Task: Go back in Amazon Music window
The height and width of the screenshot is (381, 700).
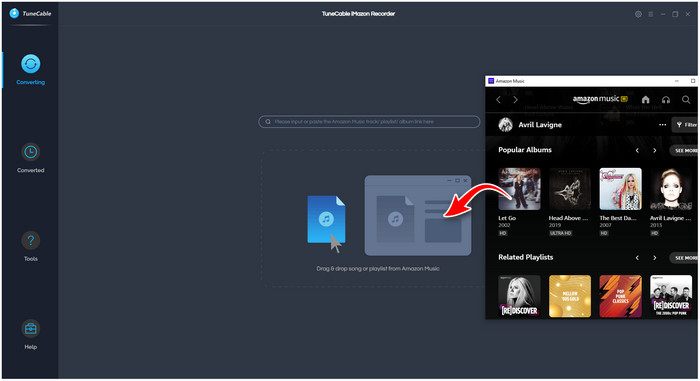Action: pyautogui.click(x=499, y=100)
